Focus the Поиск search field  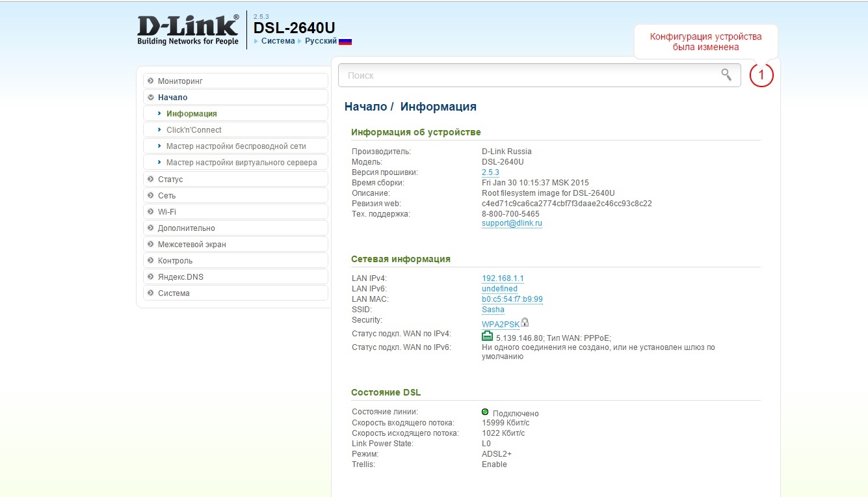point(539,75)
